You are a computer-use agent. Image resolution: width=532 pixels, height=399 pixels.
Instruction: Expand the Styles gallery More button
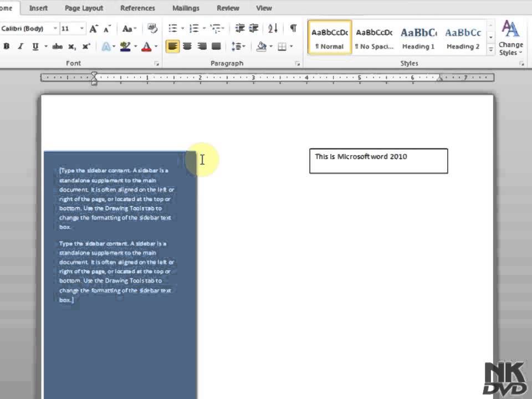490,49
